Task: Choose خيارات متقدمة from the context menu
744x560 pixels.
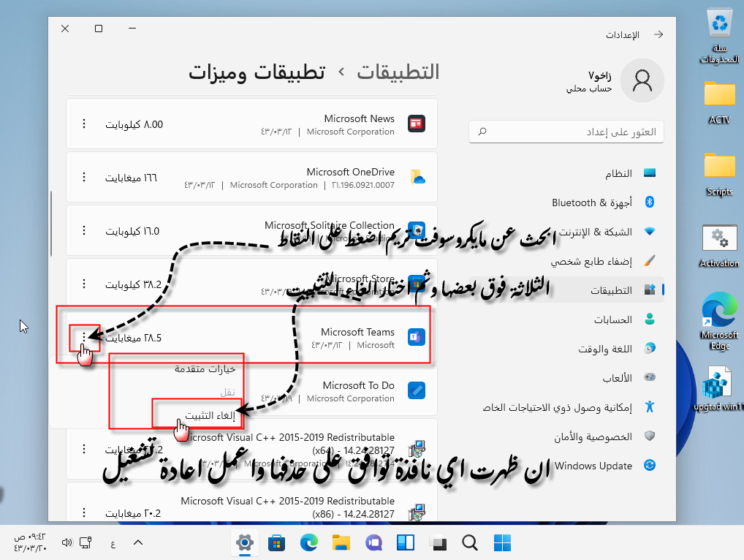Action: [205, 368]
